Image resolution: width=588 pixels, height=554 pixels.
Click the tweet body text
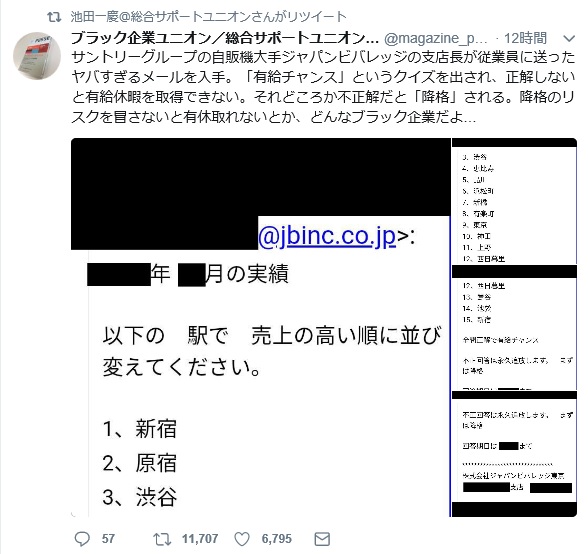323,87
